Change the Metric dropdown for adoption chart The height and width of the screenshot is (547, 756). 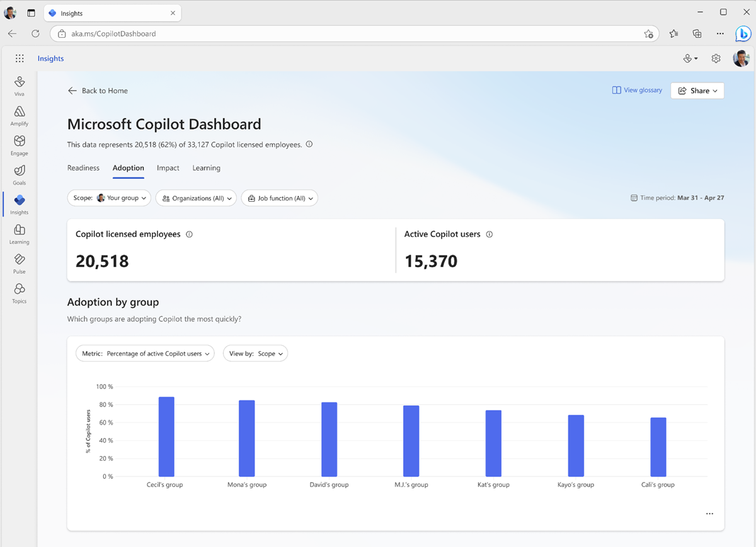coord(145,354)
